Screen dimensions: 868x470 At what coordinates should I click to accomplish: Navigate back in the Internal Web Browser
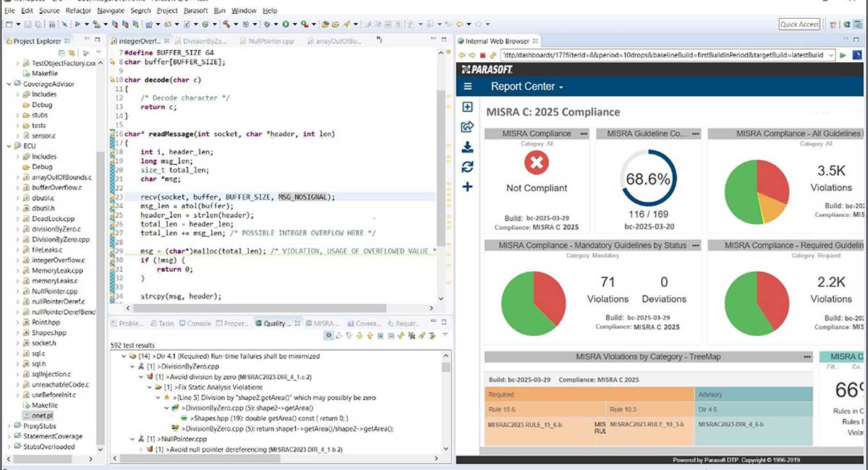point(461,55)
